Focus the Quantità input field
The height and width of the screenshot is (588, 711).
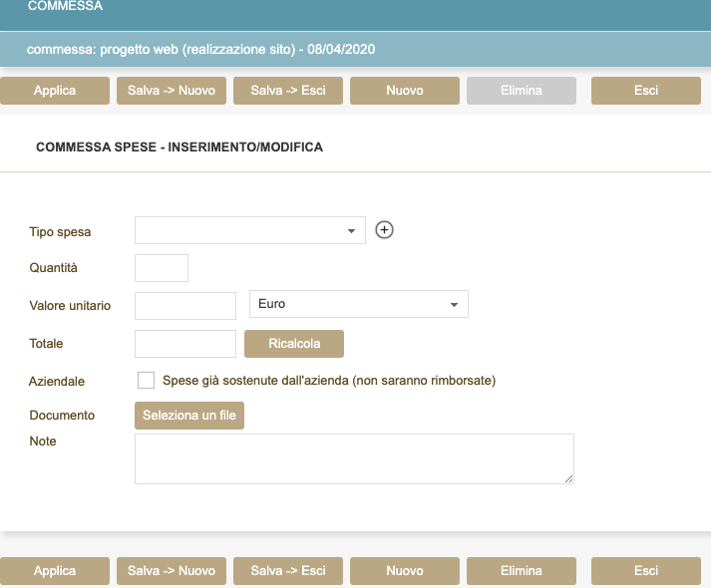tap(162, 268)
